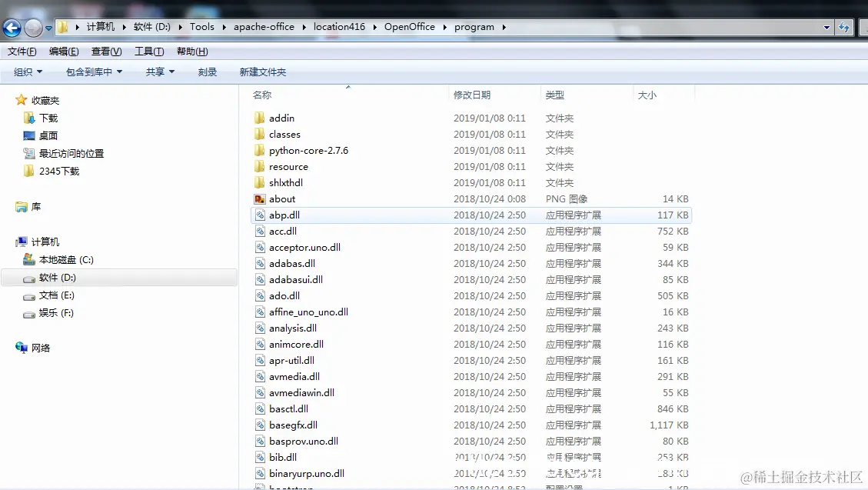Click location416 breadcrumb segment
This screenshot has width=868, height=490.
(x=339, y=27)
